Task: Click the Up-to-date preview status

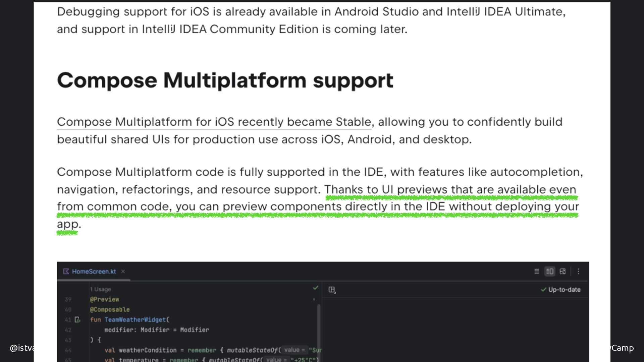Action: click(561, 290)
